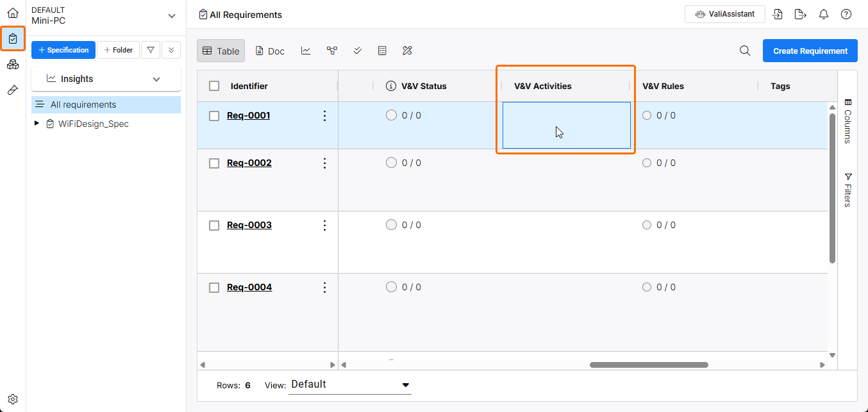Expand the WiFiDesign_Spec tree node
This screenshot has height=412, width=868.
coord(37,124)
